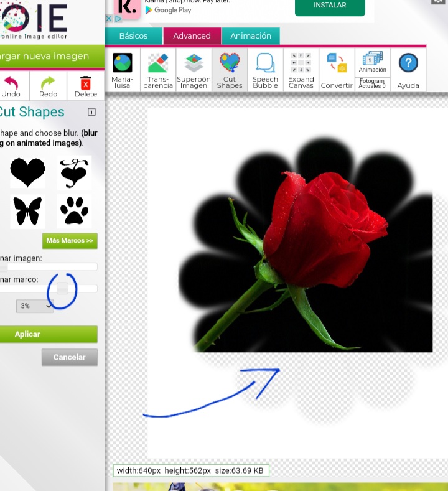Screen dimensions: 448x491
Task: Switch to the Básicos tab
Action: (x=133, y=36)
